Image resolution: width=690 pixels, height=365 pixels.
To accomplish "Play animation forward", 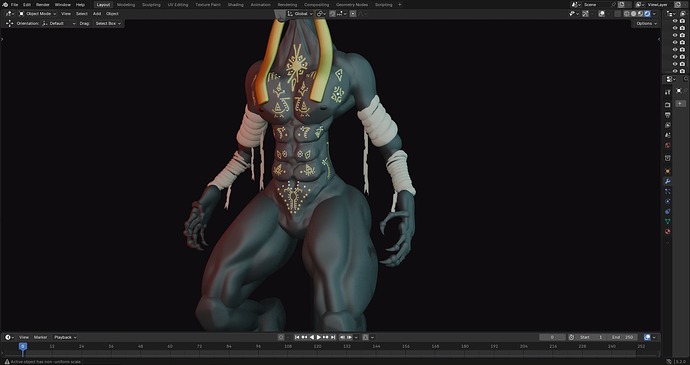I will tap(319, 337).
